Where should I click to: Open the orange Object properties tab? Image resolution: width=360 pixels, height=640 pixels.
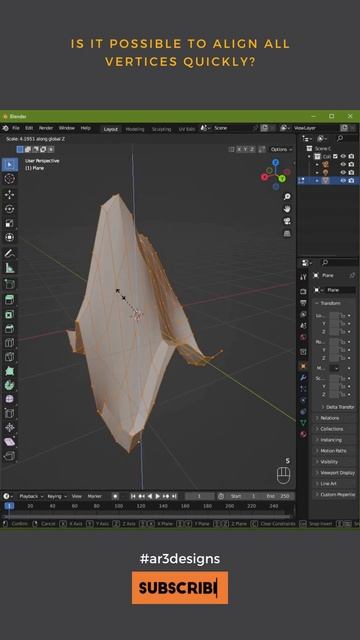coord(303,366)
